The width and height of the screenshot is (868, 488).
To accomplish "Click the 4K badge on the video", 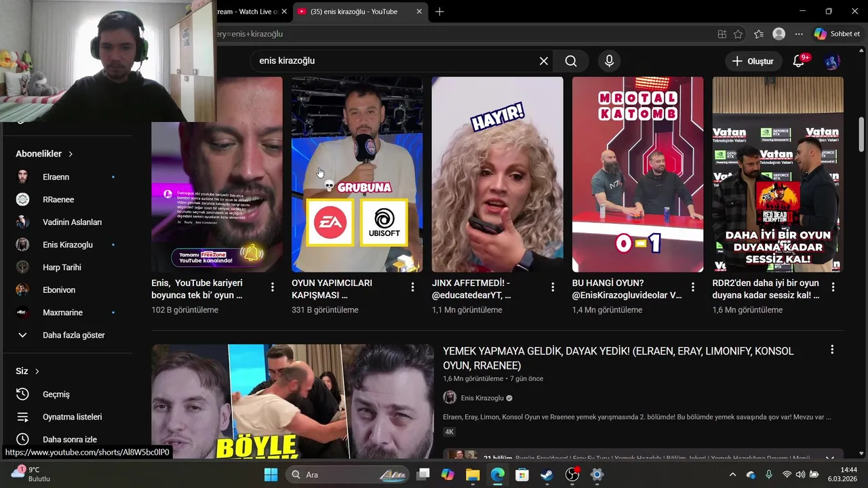I will tap(449, 432).
